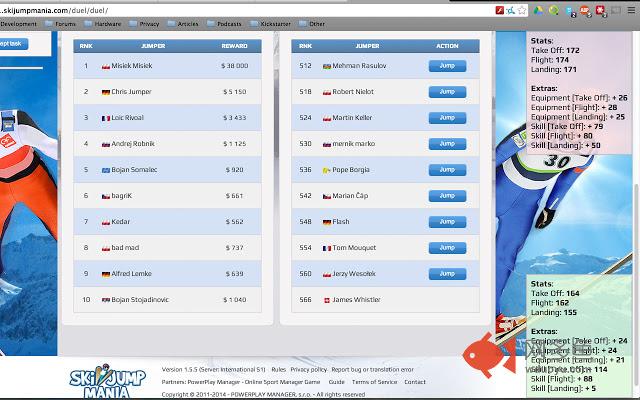This screenshot has width=640, height=400.
Task: Open the Articles bookmark folder
Action: click(x=183, y=23)
